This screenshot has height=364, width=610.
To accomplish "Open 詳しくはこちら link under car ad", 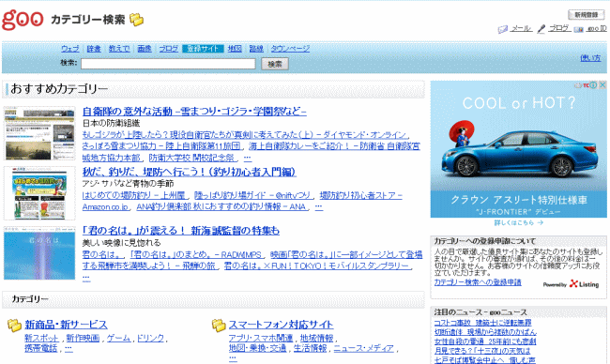I will [519, 223].
